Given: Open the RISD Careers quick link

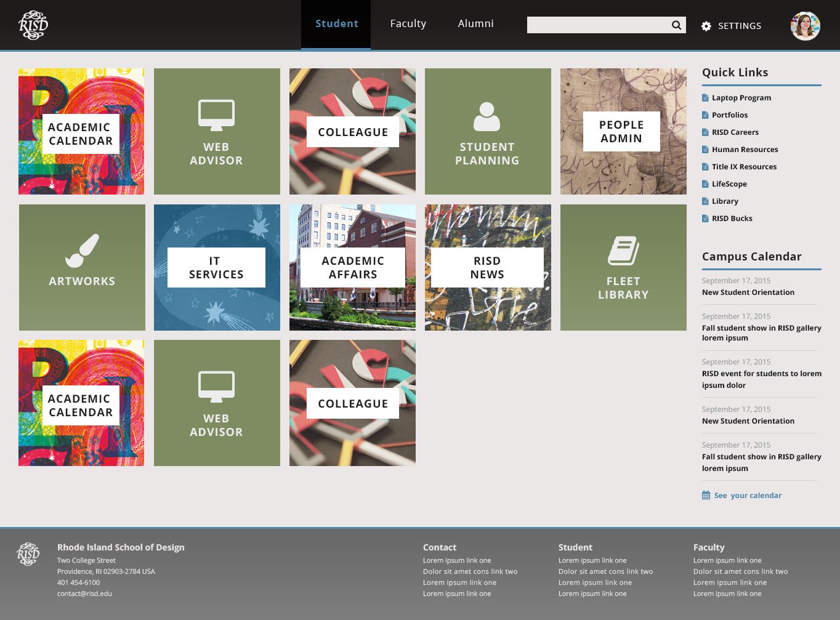Looking at the screenshot, I should pyautogui.click(x=735, y=132).
